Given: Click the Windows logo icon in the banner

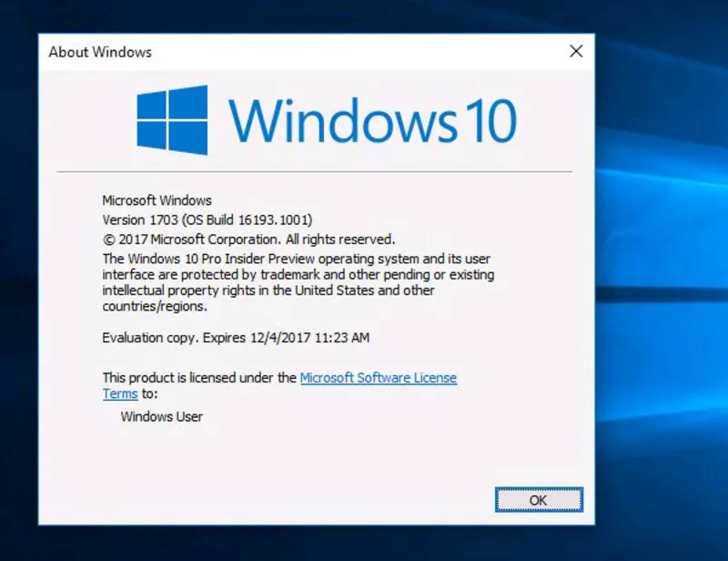Looking at the screenshot, I should [172, 120].
